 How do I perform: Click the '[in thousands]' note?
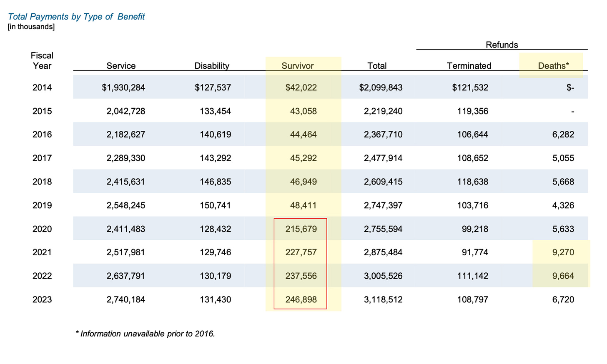[31, 27]
